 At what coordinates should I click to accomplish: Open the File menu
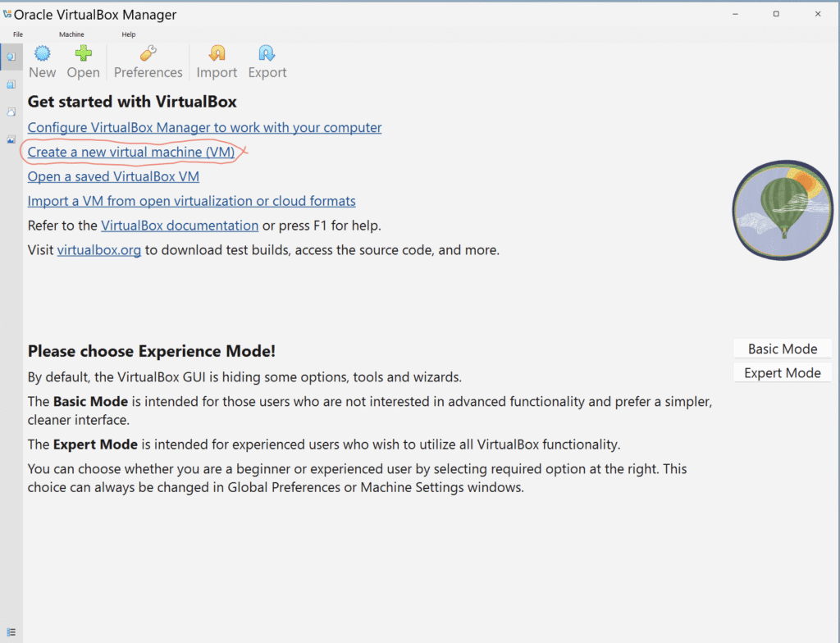coord(18,34)
